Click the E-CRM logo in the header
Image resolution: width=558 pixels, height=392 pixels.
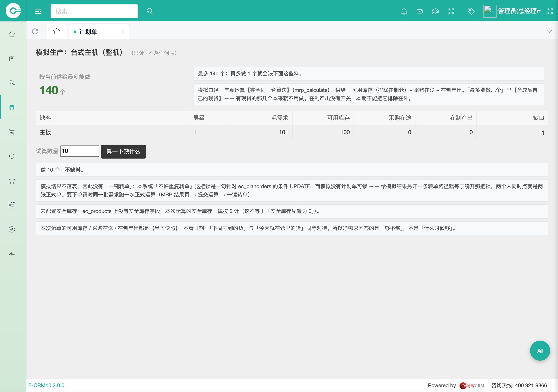click(x=13, y=11)
